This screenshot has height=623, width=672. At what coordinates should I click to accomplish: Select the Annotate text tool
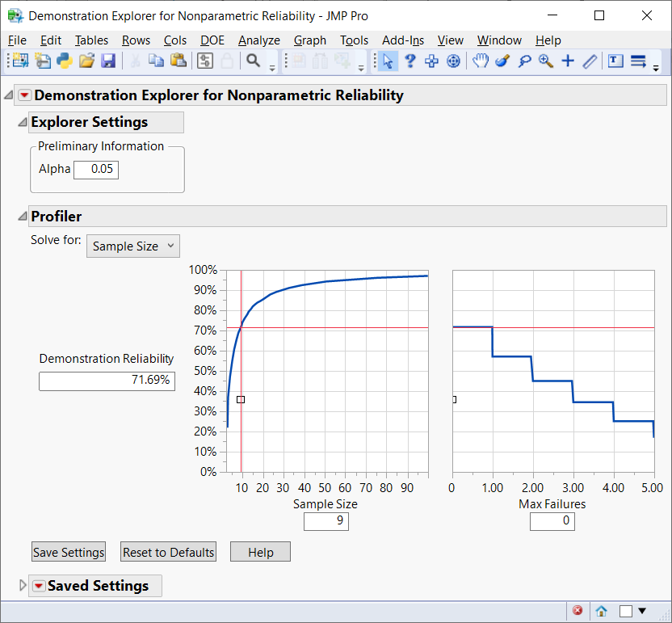tap(614, 61)
